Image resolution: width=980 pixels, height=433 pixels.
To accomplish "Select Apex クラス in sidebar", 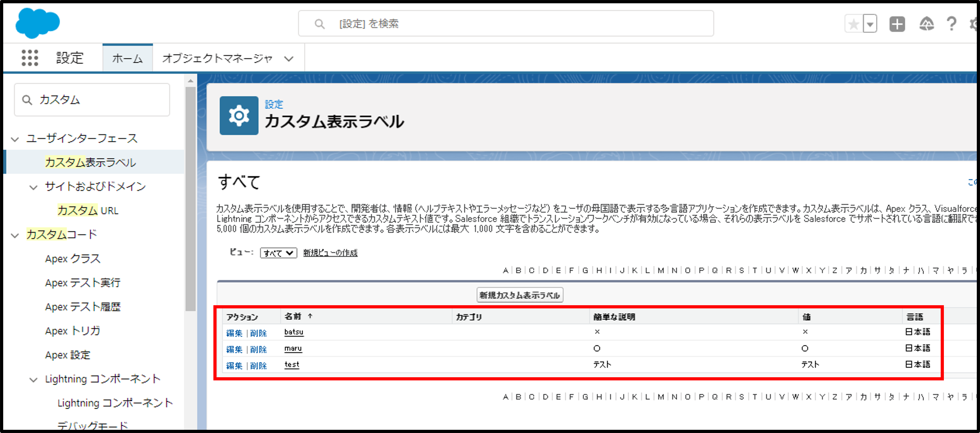I will tap(73, 259).
